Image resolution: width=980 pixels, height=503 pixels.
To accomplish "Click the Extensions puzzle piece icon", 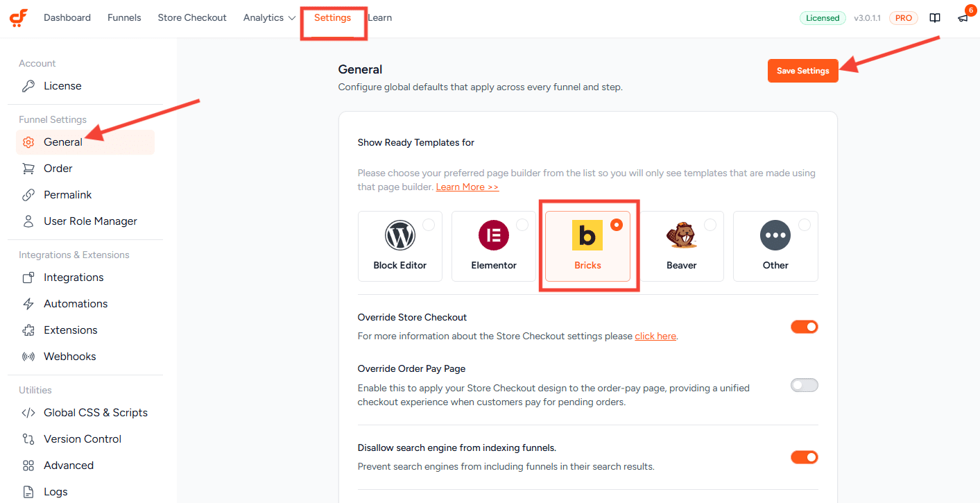I will tap(28, 330).
